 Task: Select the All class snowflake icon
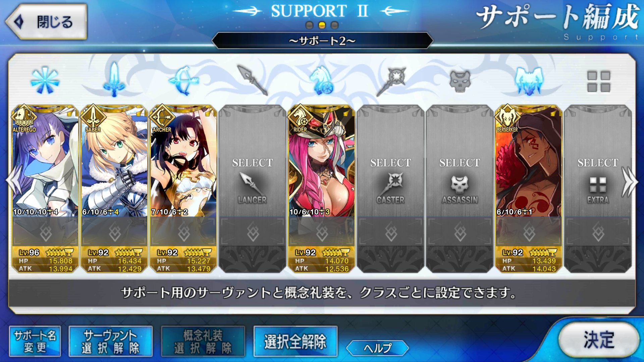[x=45, y=81]
